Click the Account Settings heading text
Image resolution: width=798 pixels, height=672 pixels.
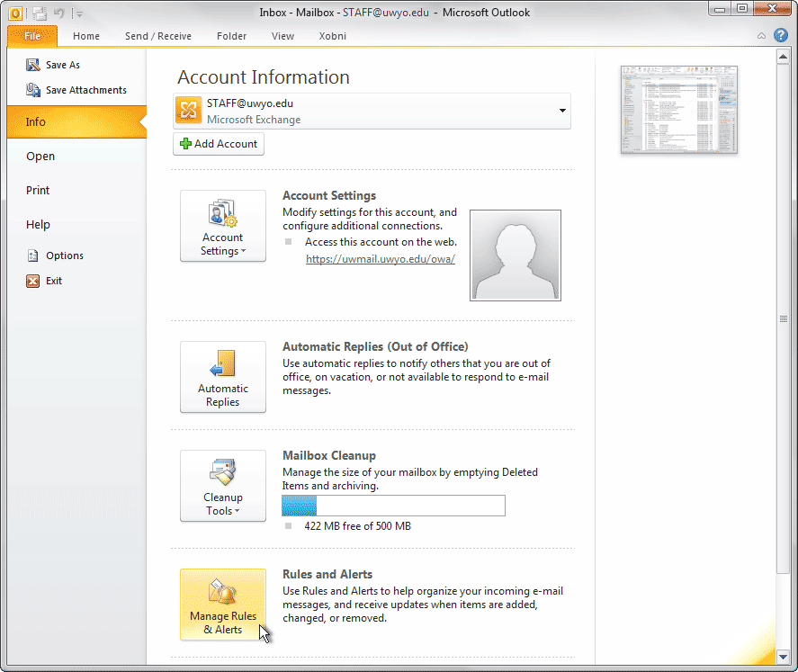coord(329,196)
